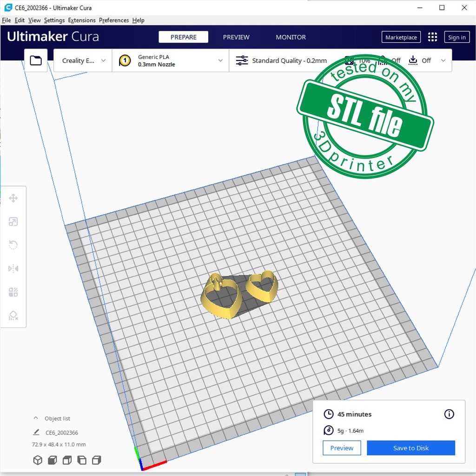Viewport: 476px width, 476px height.
Task: Switch to 3D perspective view cube
Action: [x=38, y=460]
